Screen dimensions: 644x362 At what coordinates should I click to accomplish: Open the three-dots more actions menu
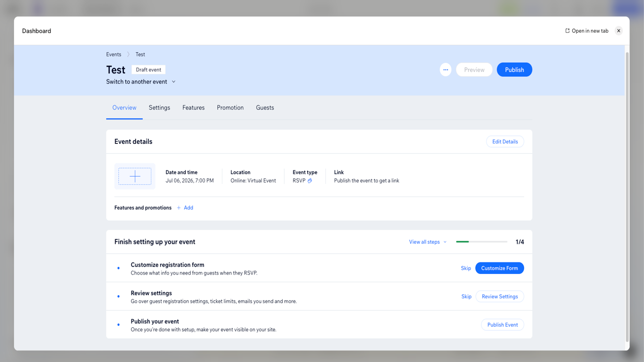click(445, 70)
